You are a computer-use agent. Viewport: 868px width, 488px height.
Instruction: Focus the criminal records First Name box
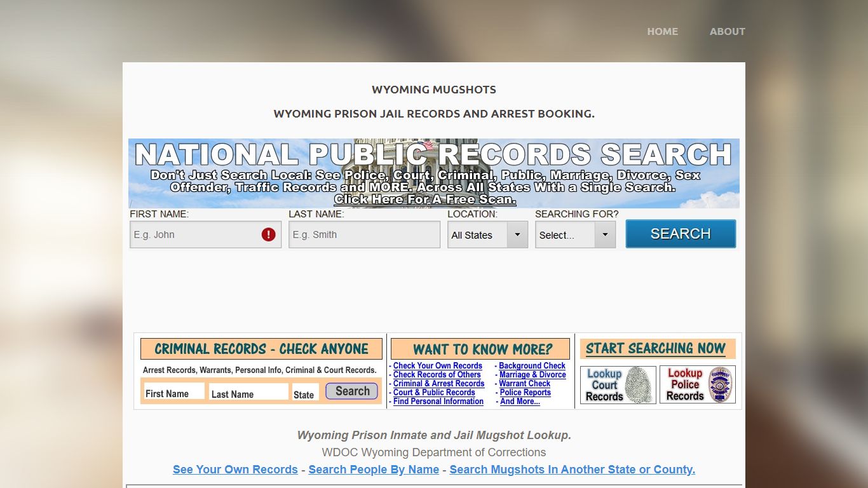coord(174,392)
